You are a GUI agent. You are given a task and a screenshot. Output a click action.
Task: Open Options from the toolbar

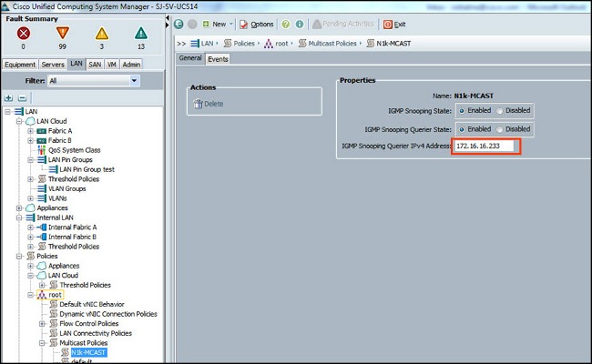257,25
